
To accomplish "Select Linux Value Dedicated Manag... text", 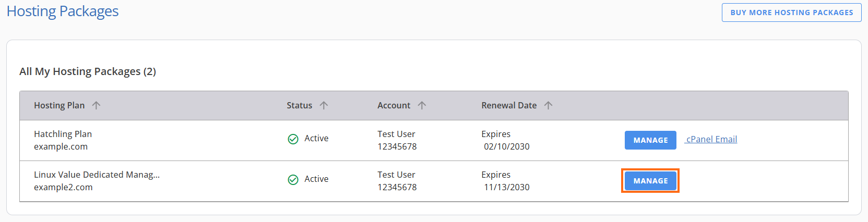I will [97, 175].
